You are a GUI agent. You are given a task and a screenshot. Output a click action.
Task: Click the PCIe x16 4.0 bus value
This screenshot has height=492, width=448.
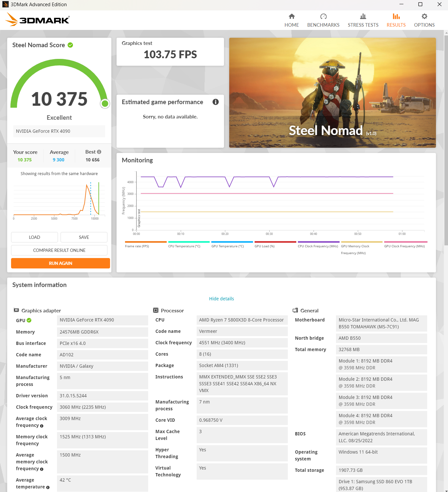coord(103,343)
